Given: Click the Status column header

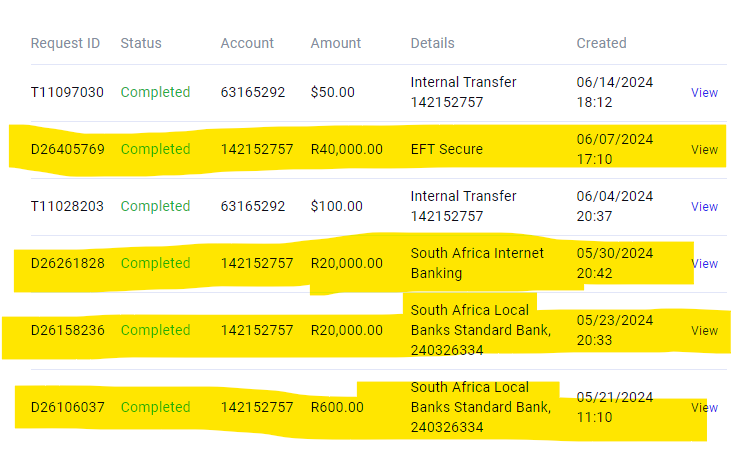Looking at the screenshot, I should [141, 43].
